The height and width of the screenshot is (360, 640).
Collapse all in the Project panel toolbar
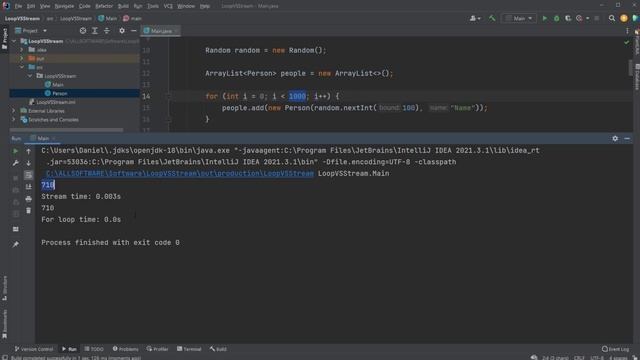tap(107, 31)
